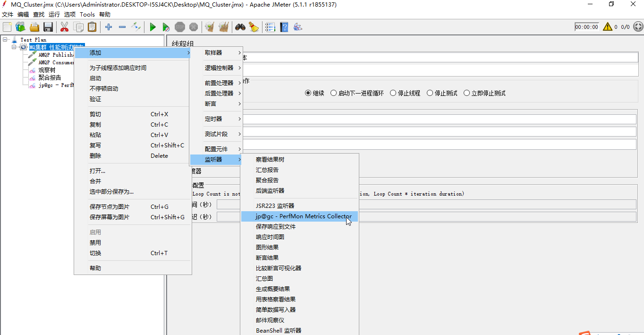Collapse the Test Plan tree node

point(5,40)
